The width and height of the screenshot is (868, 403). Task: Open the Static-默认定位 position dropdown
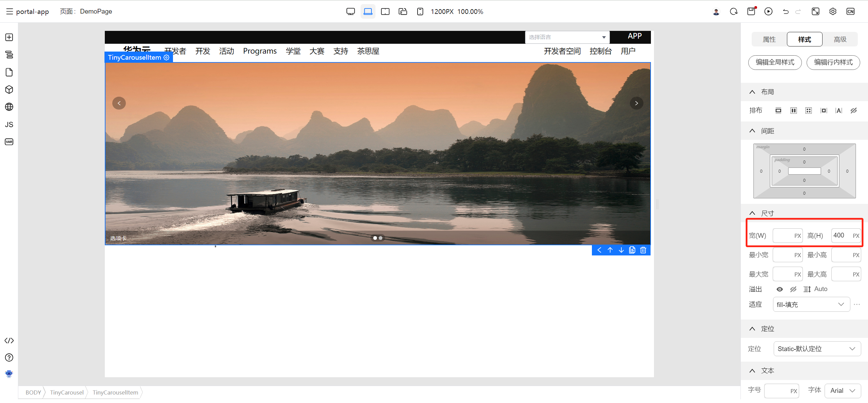click(x=817, y=349)
